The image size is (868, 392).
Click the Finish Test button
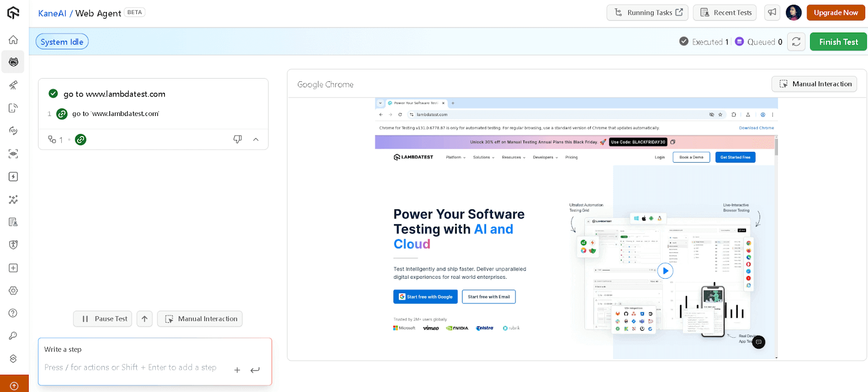tap(838, 42)
